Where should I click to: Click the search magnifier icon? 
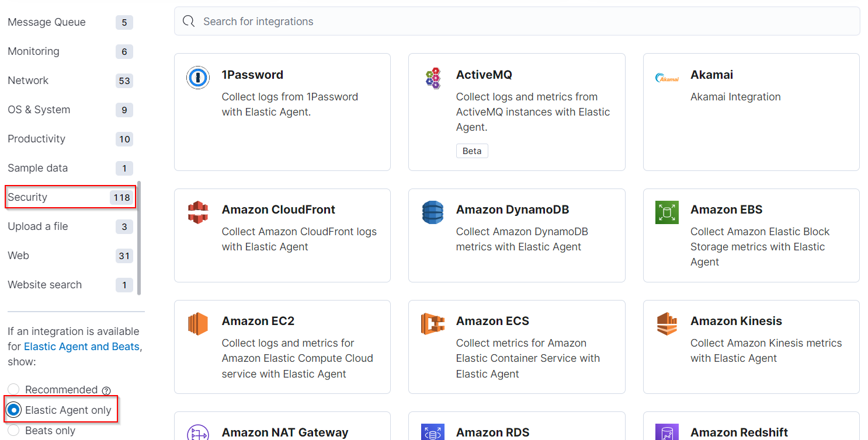click(x=188, y=22)
